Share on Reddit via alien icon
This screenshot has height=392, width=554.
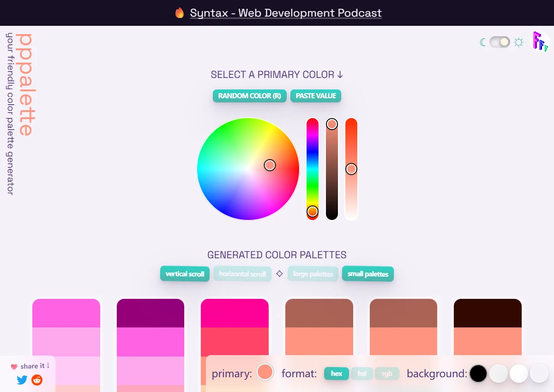click(37, 380)
